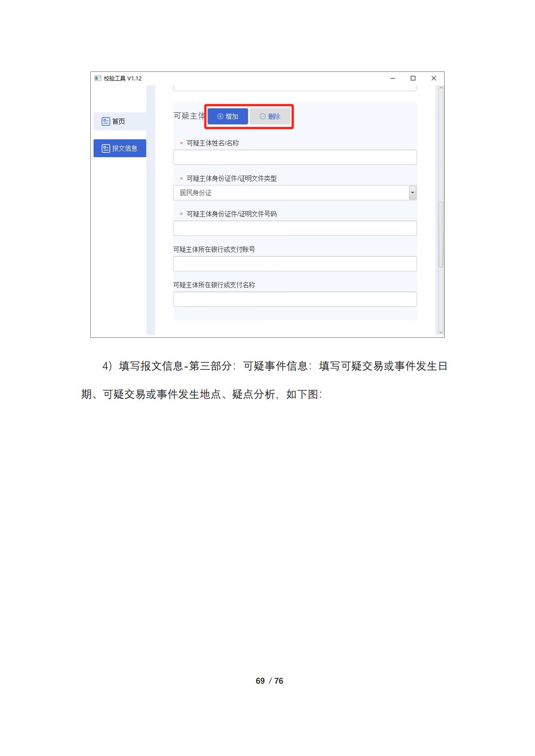The image size is (535, 756).
Task: Click the scrollbar up arrow
Action: (441, 88)
